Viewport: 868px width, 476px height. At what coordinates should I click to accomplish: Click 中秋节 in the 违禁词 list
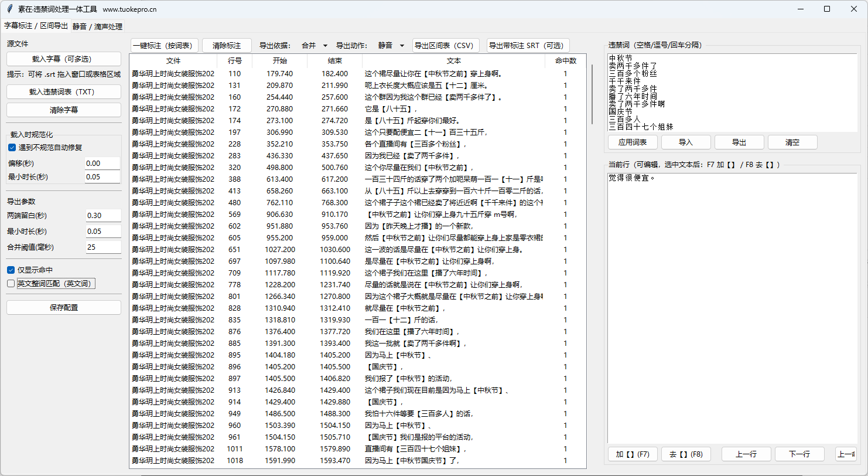click(x=620, y=59)
